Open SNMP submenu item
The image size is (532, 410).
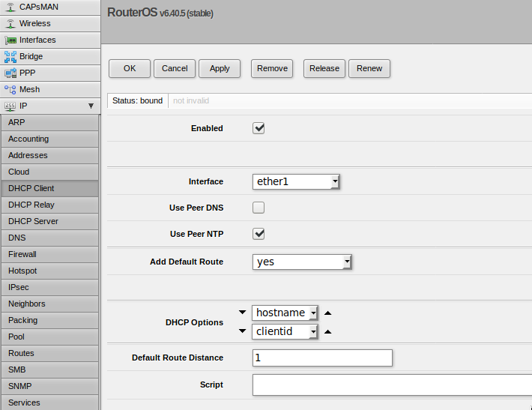coord(50,386)
